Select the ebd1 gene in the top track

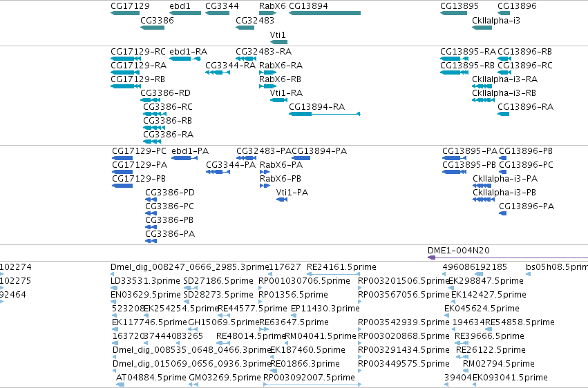click(x=185, y=13)
